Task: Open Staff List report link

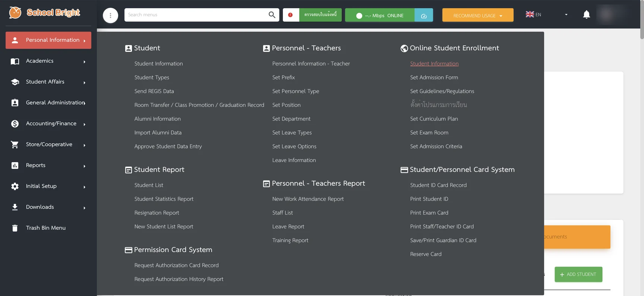Action: click(282, 213)
